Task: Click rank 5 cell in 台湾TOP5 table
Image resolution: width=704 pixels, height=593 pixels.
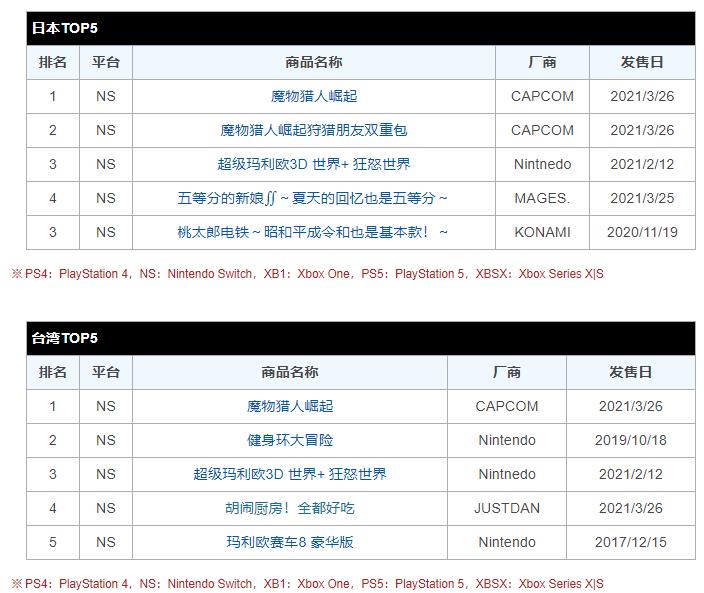Action: tap(53, 542)
